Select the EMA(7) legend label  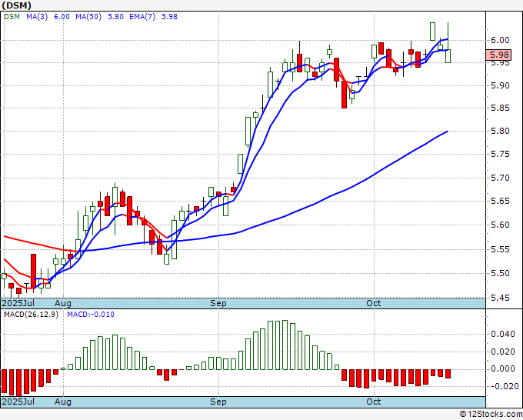(x=142, y=17)
